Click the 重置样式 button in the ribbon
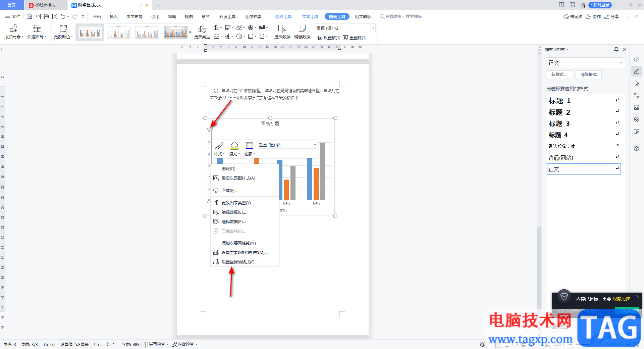Image resolution: width=644 pixels, height=349 pixels. pyautogui.click(x=354, y=38)
